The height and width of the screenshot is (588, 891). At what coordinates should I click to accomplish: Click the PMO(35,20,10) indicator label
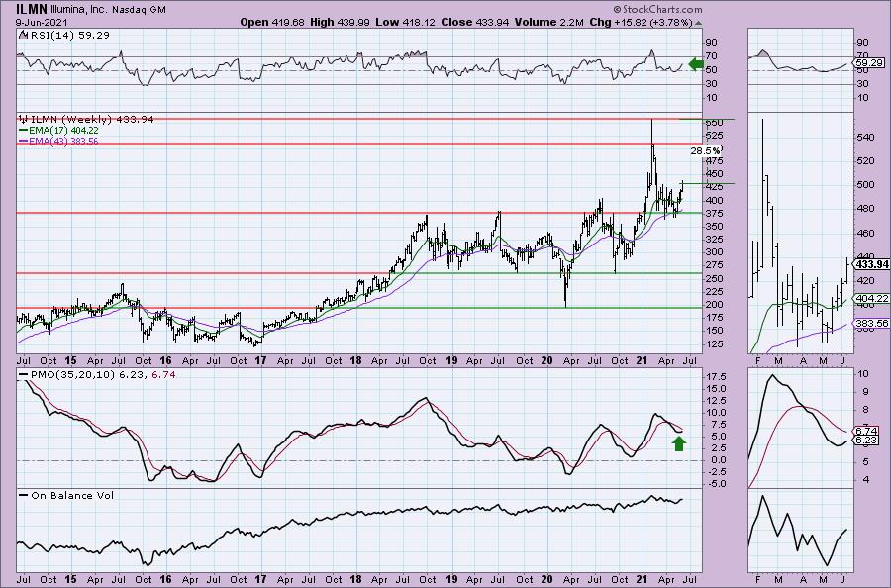point(73,375)
